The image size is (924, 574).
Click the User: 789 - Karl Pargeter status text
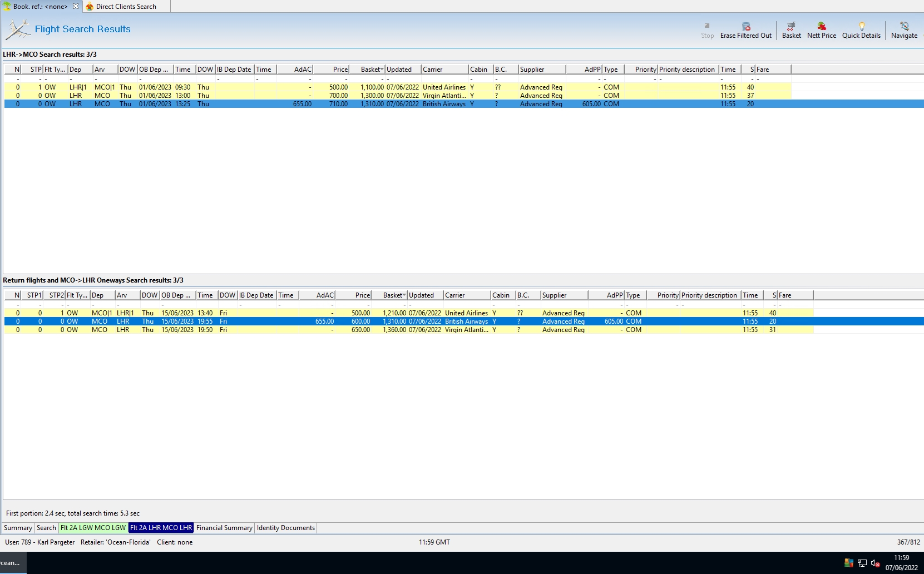(39, 542)
